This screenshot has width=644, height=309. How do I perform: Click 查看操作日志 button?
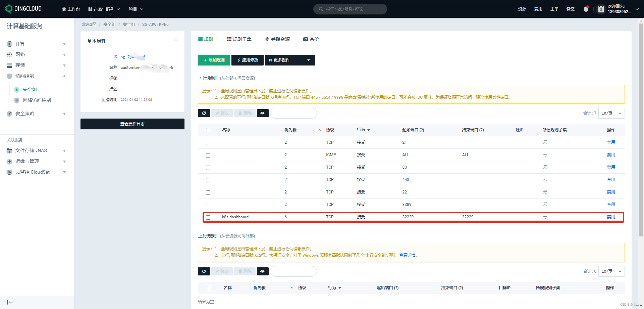point(132,124)
